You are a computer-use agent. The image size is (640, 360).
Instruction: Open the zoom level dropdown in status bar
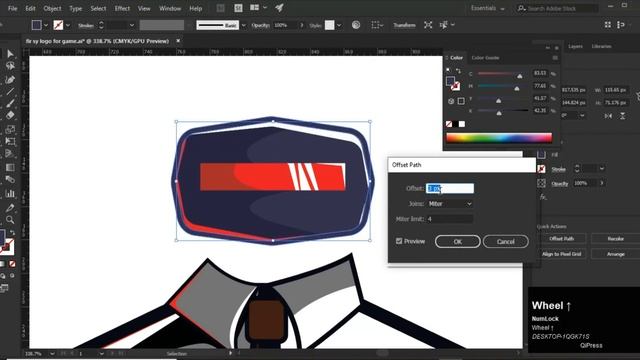pos(52,353)
